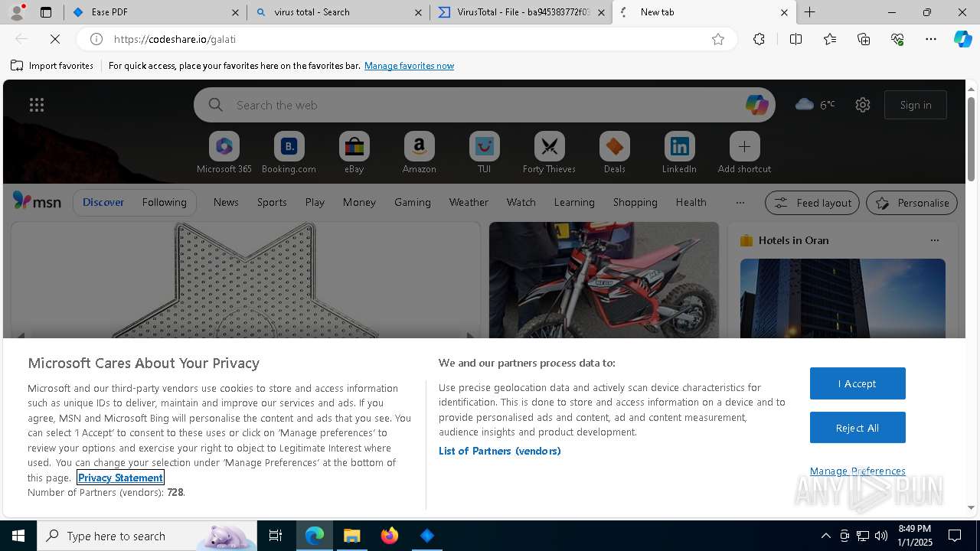Open the Gaming menu item

[x=413, y=202]
